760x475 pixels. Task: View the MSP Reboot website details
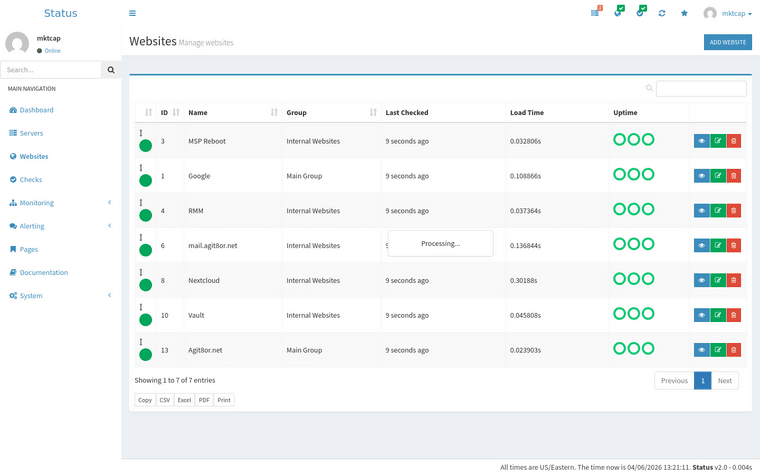click(x=701, y=141)
